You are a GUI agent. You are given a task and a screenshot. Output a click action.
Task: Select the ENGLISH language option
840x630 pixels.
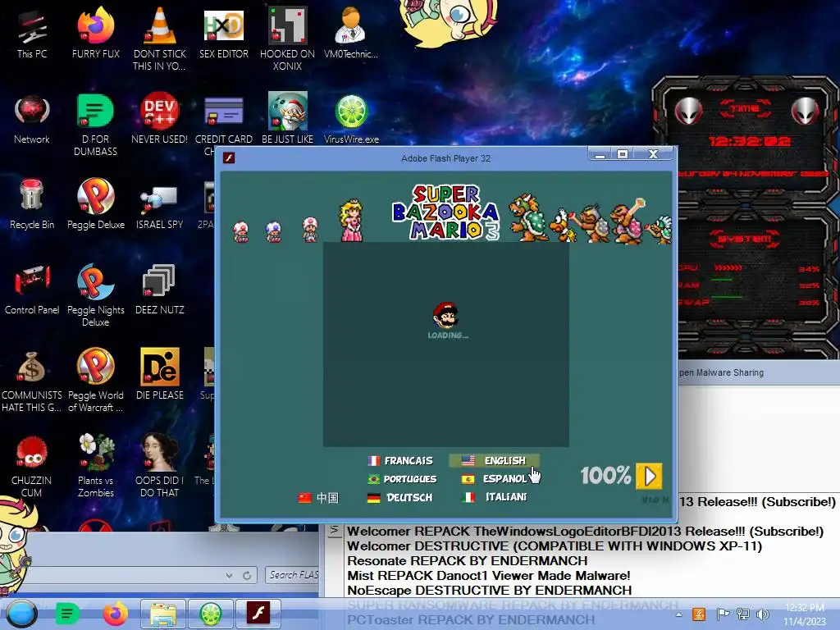click(494, 461)
